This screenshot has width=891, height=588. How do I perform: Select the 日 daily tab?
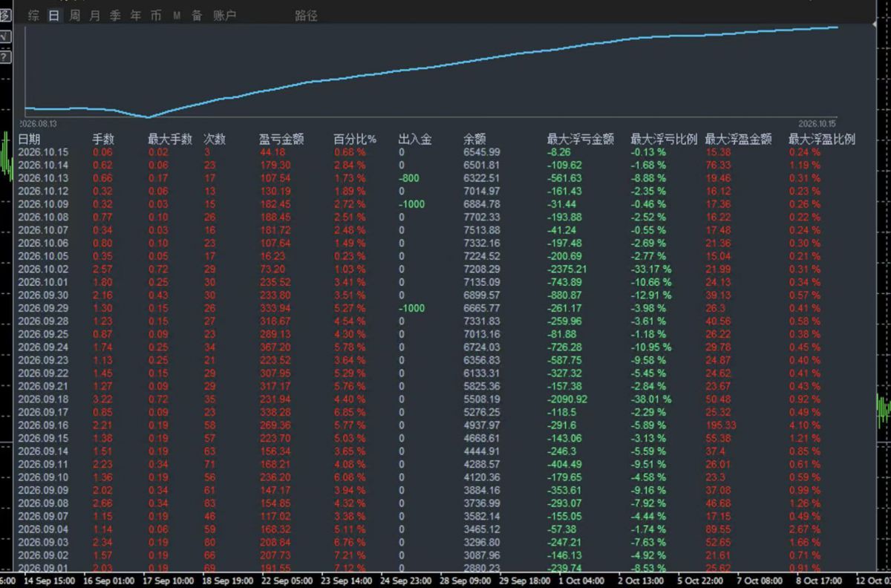click(53, 15)
